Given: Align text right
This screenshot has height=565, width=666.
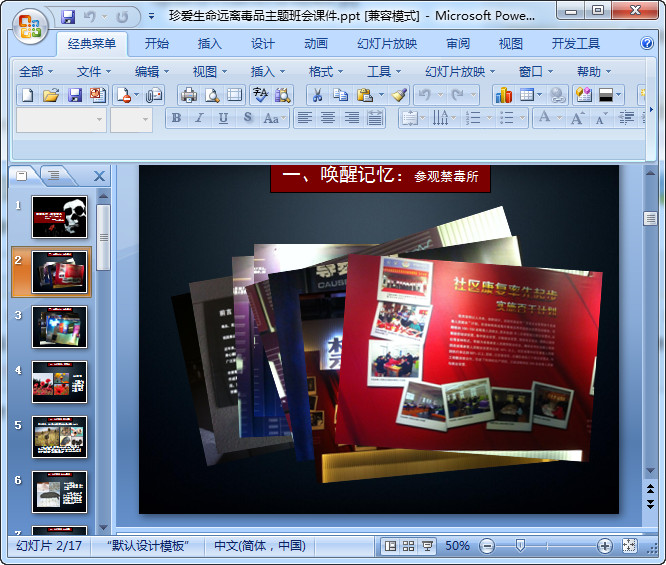Looking at the screenshot, I should pyautogui.click(x=351, y=118).
